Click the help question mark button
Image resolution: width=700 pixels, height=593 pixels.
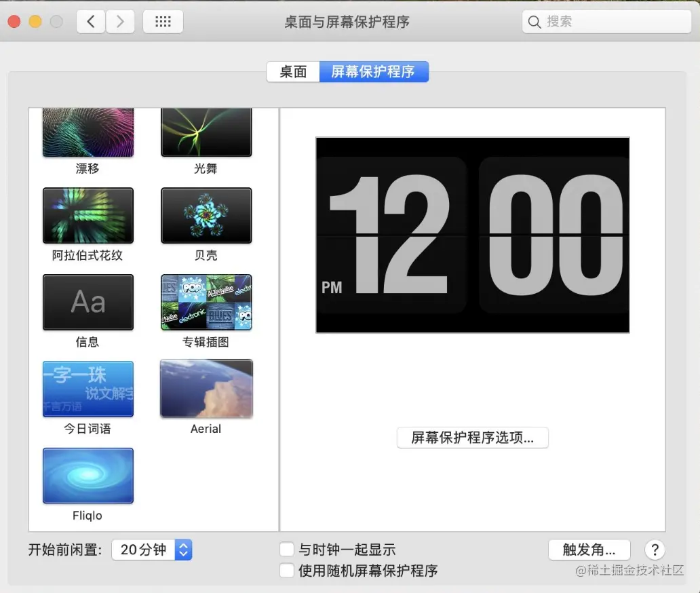(654, 550)
